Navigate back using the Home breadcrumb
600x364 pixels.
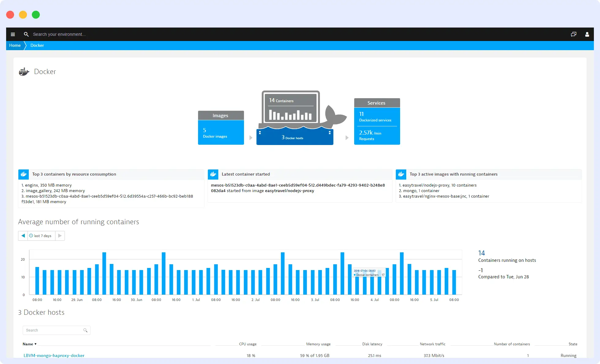(x=15, y=45)
